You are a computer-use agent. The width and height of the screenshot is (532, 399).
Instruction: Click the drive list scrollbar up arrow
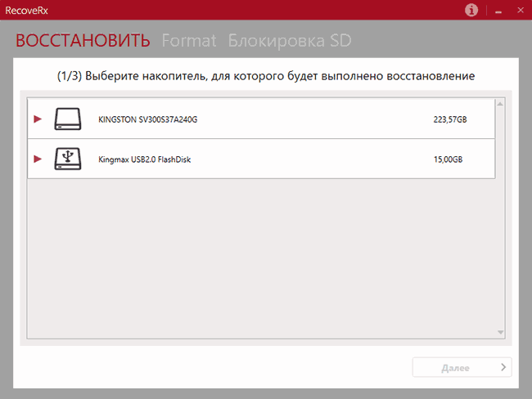[500, 104]
